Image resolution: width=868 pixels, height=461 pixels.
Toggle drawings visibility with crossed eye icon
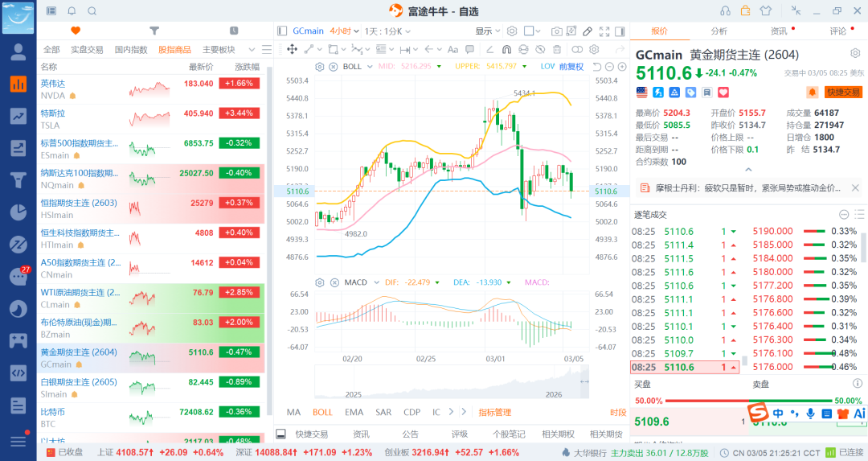(540, 49)
